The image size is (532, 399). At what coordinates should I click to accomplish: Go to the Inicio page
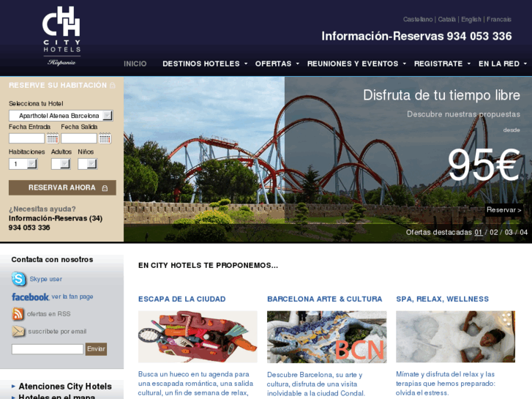click(x=135, y=64)
